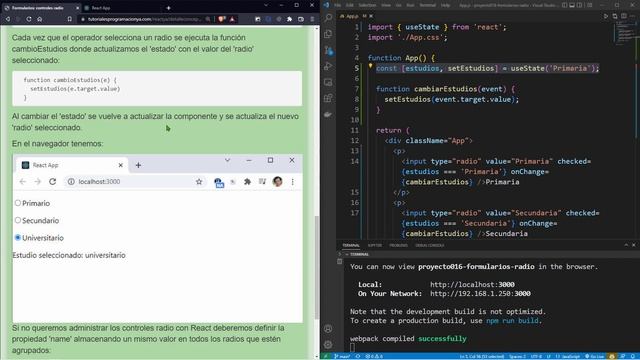Close the terminal panel

coord(634,245)
